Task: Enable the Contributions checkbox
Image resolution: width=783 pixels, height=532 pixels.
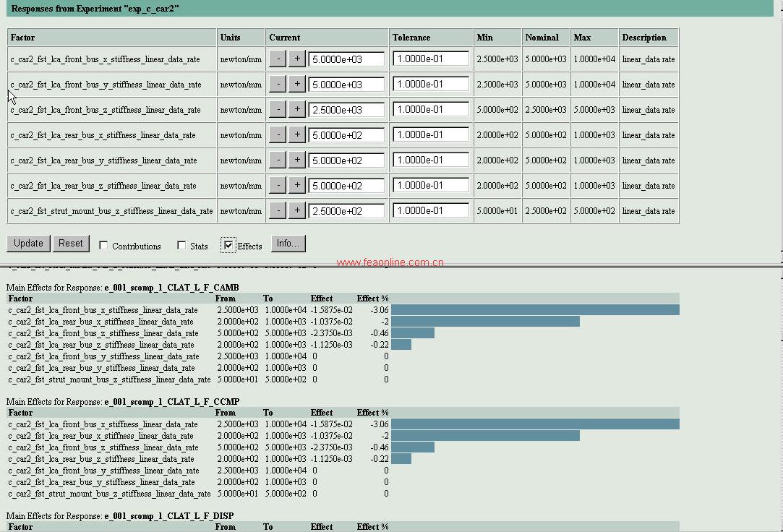Action: click(x=103, y=246)
